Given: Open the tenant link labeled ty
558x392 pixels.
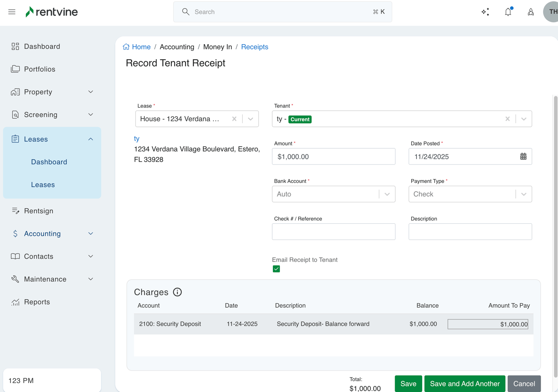Looking at the screenshot, I should coord(136,138).
